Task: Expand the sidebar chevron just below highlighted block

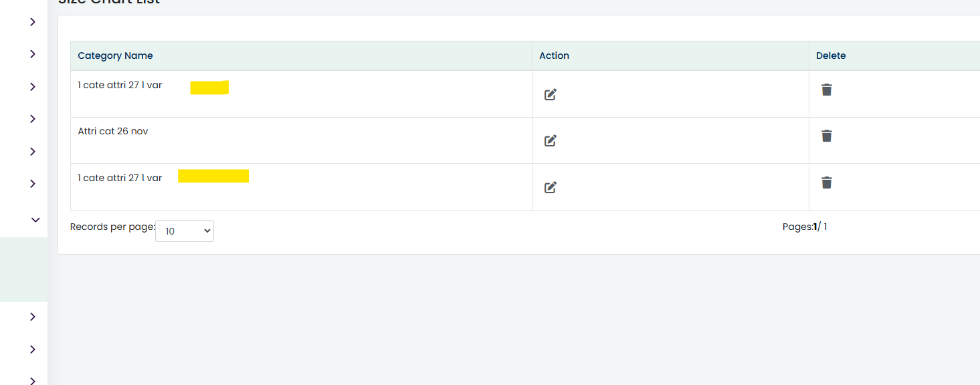Action: [x=33, y=317]
